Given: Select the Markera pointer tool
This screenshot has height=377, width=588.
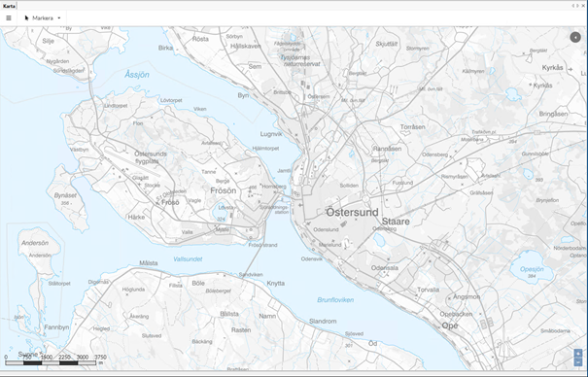Looking at the screenshot, I should tap(39, 18).
